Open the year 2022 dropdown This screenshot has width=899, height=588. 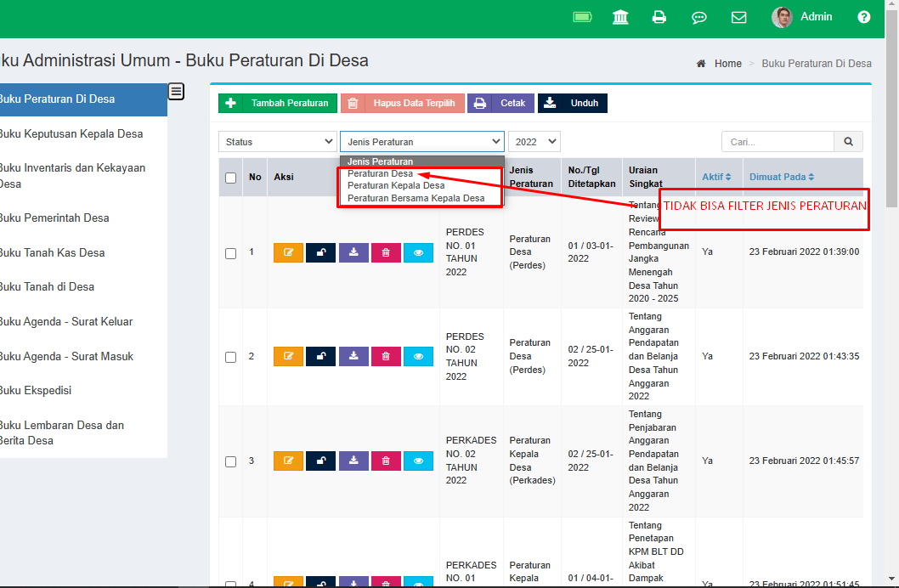point(534,141)
